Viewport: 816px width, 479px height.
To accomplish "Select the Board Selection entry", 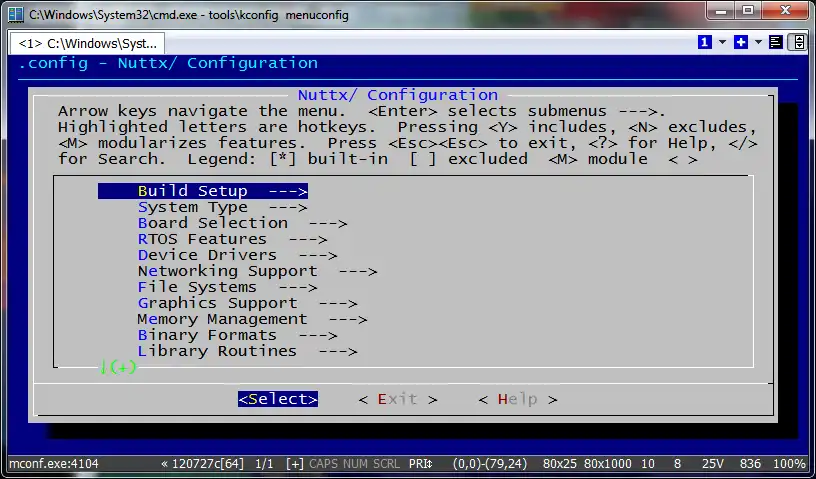I will pos(243,223).
